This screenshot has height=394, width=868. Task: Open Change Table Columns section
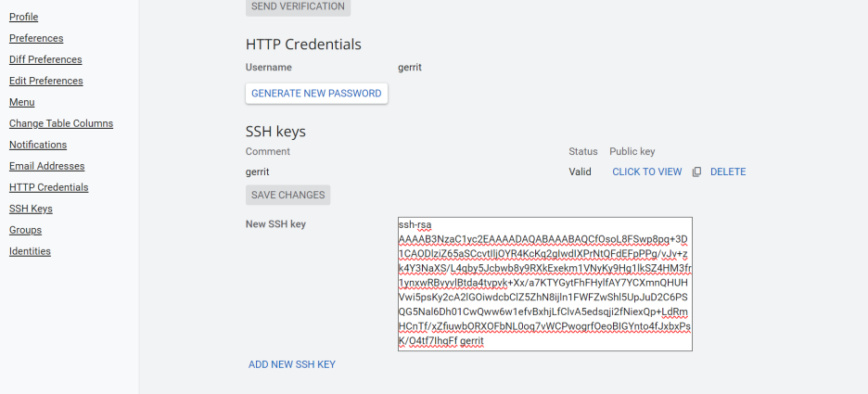pos(61,123)
